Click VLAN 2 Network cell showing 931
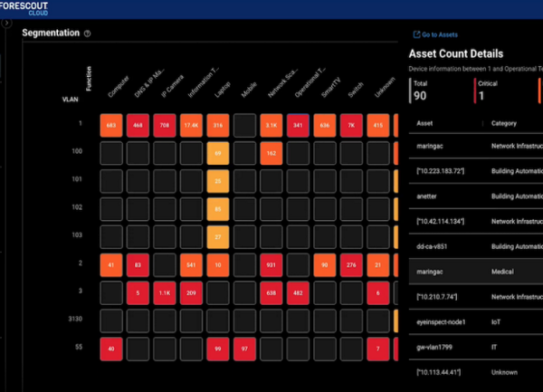 click(x=271, y=264)
